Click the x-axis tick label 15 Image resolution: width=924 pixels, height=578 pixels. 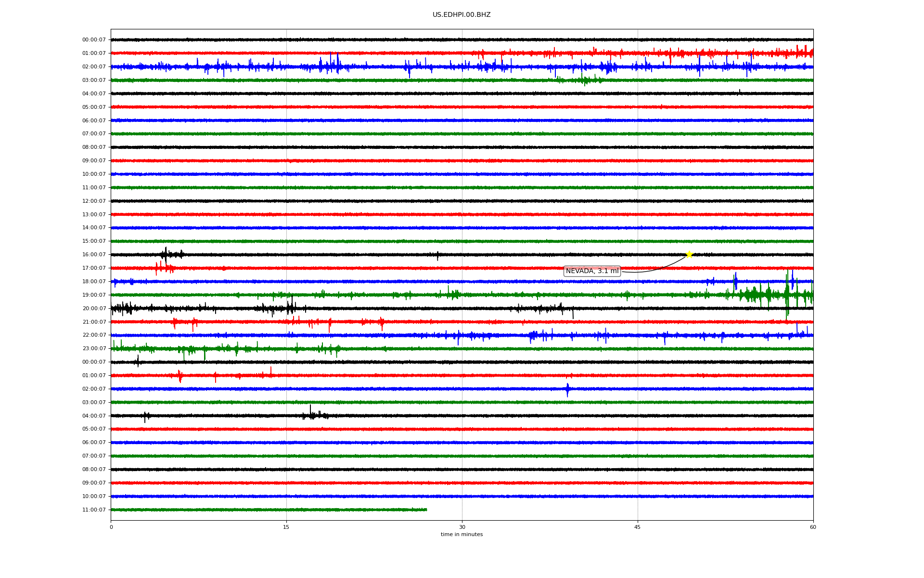click(x=286, y=527)
